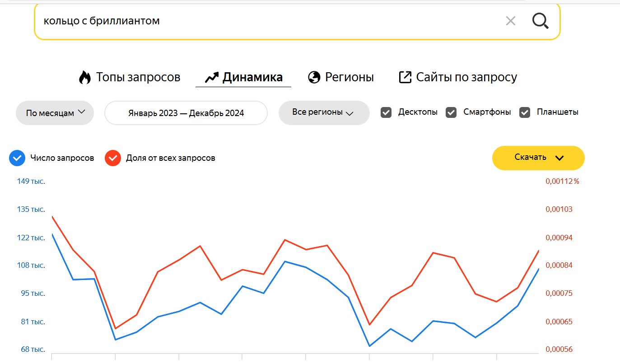620x364 pixels.
Task: Click the globe icon beside Регионы
Action: [314, 77]
